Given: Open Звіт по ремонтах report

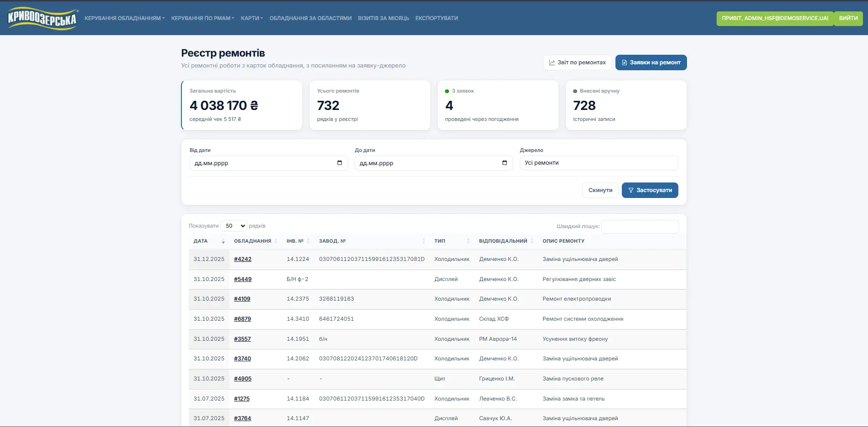Looking at the screenshot, I should 577,62.
